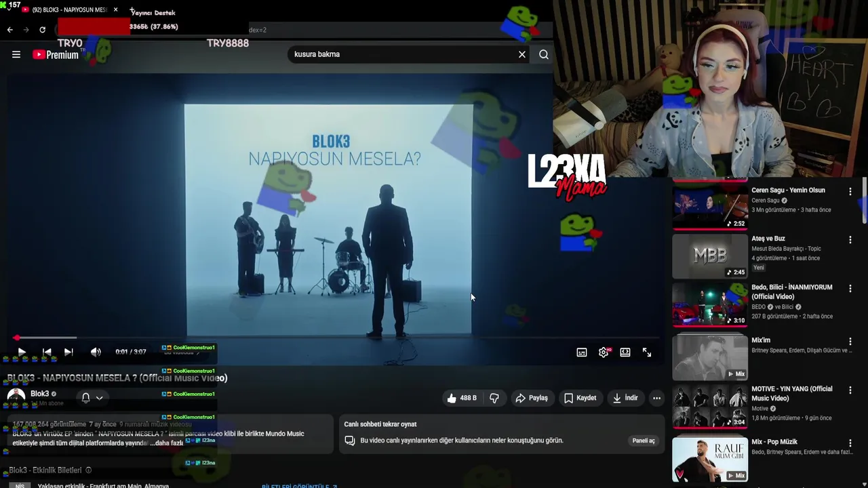Viewport: 868px width, 488px height.
Task: Play the video
Action: coord(21,352)
